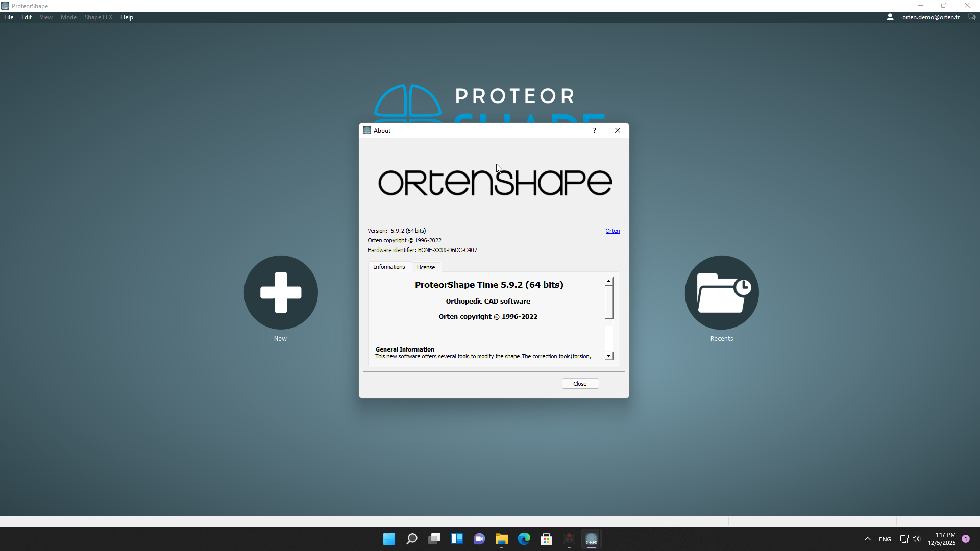Image resolution: width=980 pixels, height=551 pixels.
Task: Switch to the License tab
Action: pos(426,267)
